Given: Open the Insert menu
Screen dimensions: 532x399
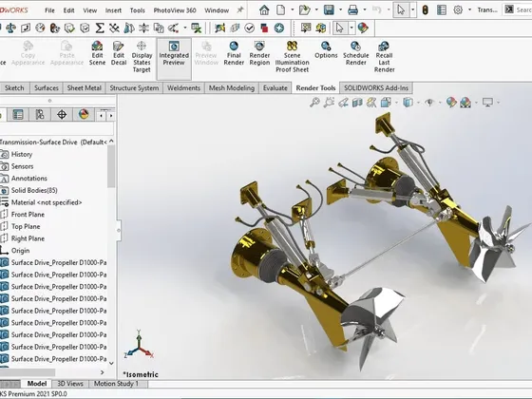Looking at the screenshot, I should pos(113,10).
